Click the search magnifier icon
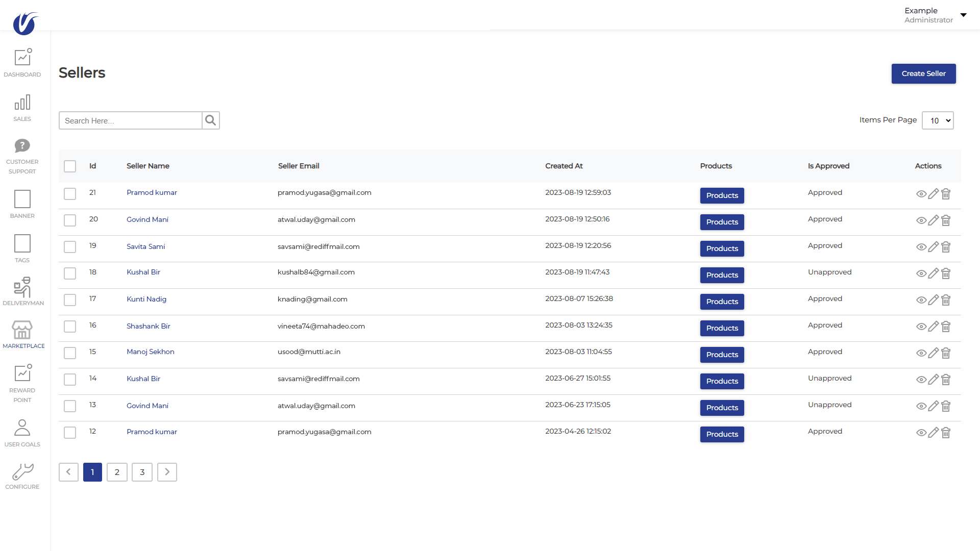Screen dimensions: 980x551 click(210, 120)
